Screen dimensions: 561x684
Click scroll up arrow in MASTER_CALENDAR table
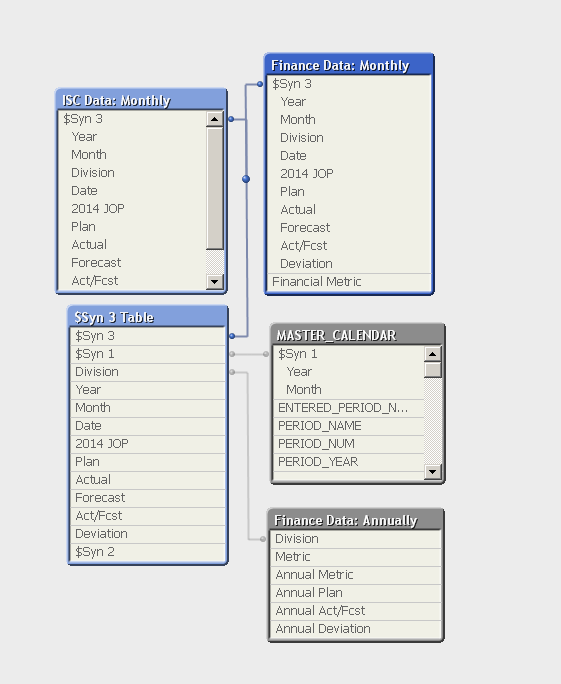pos(432,354)
